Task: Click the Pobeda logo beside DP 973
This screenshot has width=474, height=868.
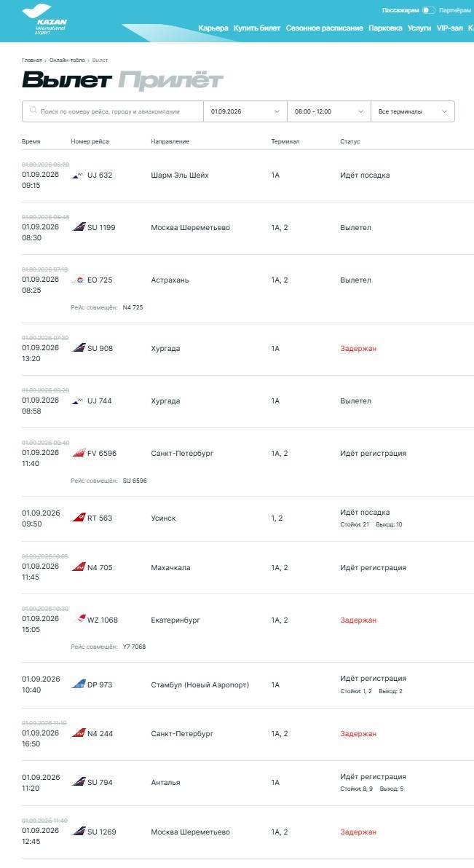Action: tap(78, 684)
